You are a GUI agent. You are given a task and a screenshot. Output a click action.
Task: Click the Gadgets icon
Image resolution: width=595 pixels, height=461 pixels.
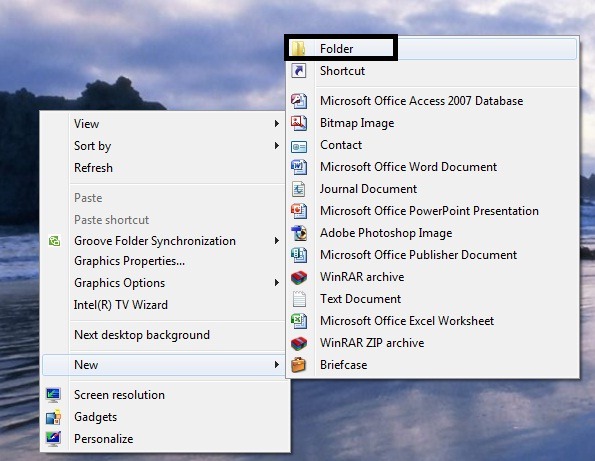point(53,417)
